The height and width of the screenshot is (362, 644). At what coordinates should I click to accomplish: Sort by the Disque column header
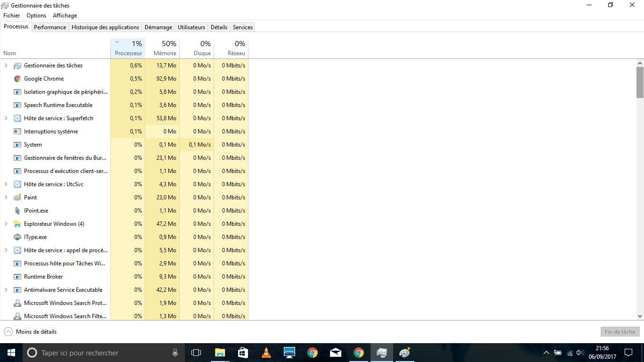pyautogui.click(x=197, y=49)
